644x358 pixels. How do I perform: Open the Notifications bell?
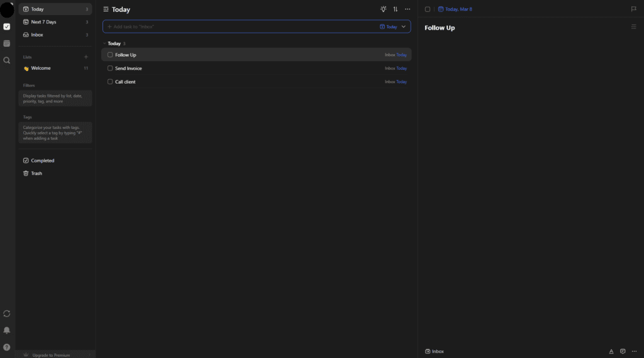(x=6, y=330)
